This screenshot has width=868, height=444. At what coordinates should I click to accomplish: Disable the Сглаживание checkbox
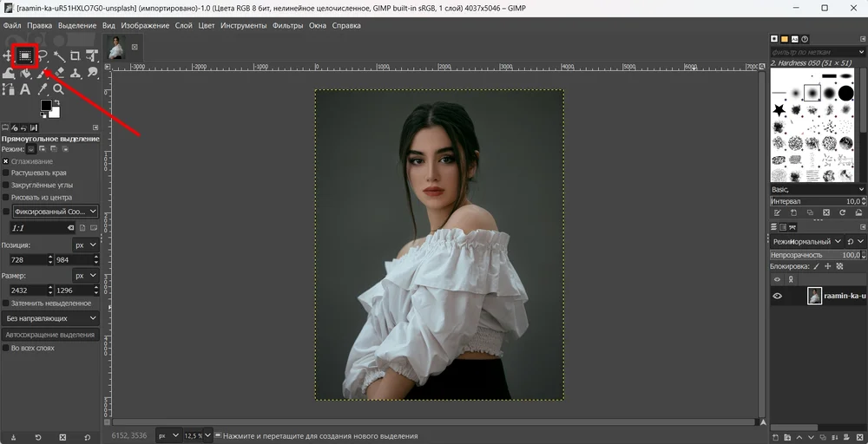tap(6, 161)
